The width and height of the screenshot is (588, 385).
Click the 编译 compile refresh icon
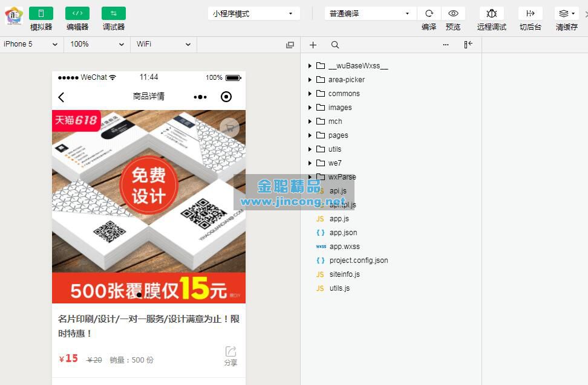(x=429, y=13)
